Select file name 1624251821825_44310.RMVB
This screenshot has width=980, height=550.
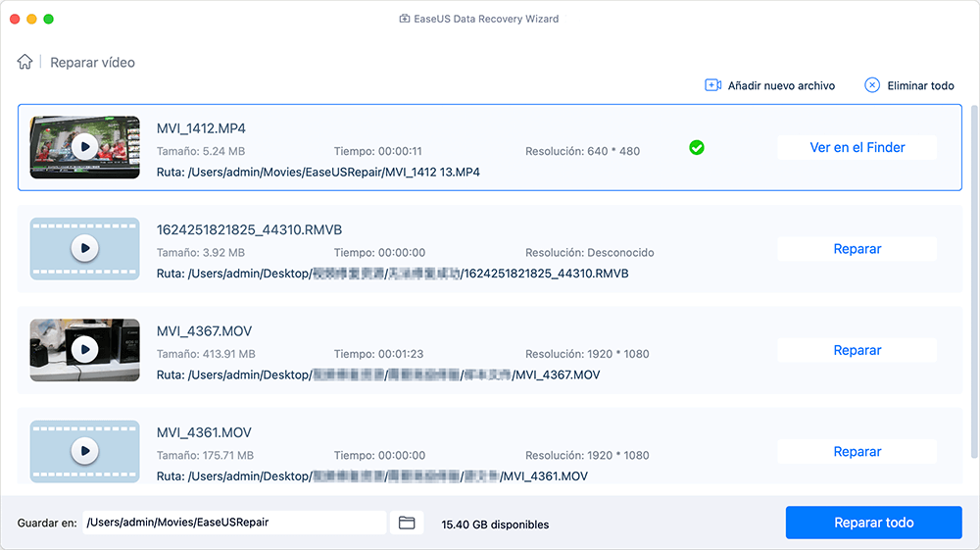[x=249, y=229]
